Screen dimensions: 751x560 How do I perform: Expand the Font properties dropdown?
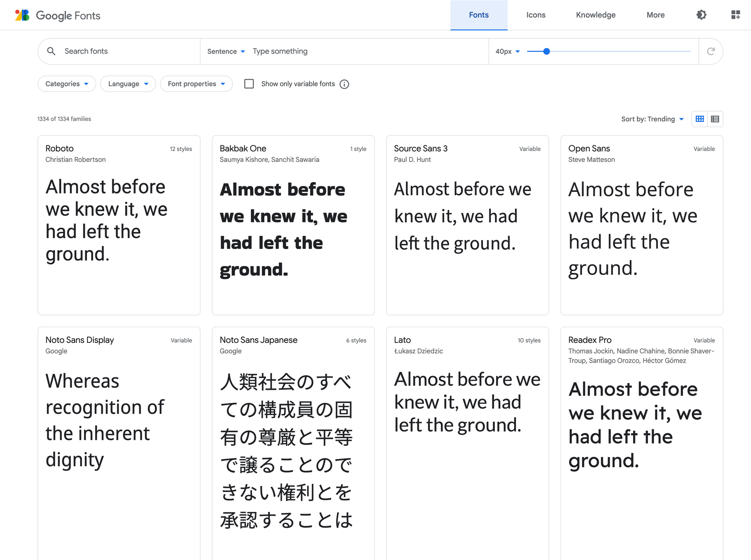tap(195, 83)
